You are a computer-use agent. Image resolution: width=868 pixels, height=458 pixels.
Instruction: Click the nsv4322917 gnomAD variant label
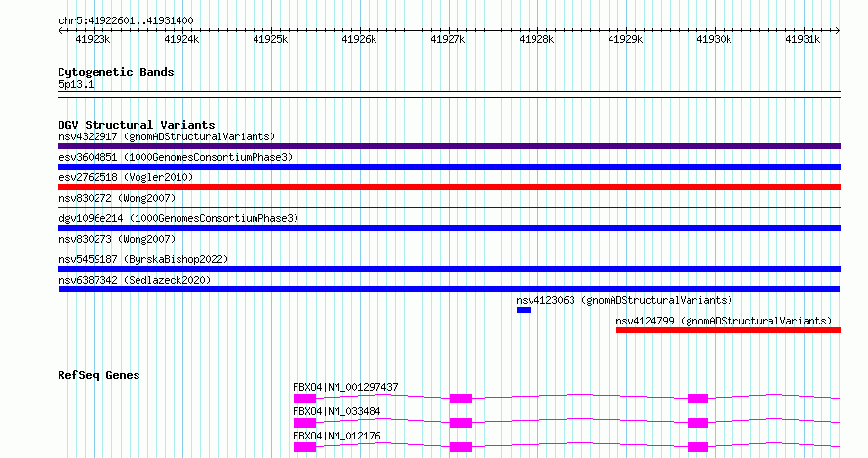(x=167, y=136)
